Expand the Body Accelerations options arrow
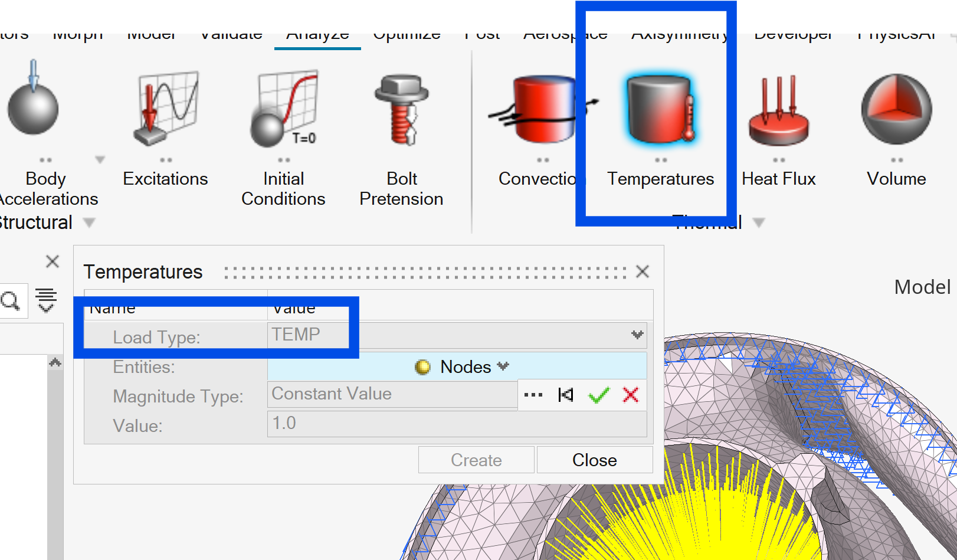Image resolution: width=957 pixels, height=560 pixels. click(100, 159)
